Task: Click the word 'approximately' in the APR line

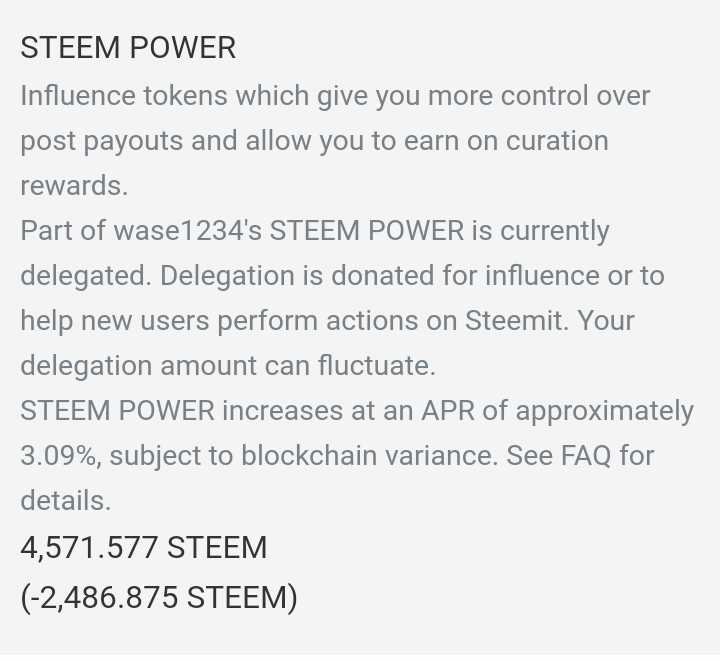Action: click(604, 411)
